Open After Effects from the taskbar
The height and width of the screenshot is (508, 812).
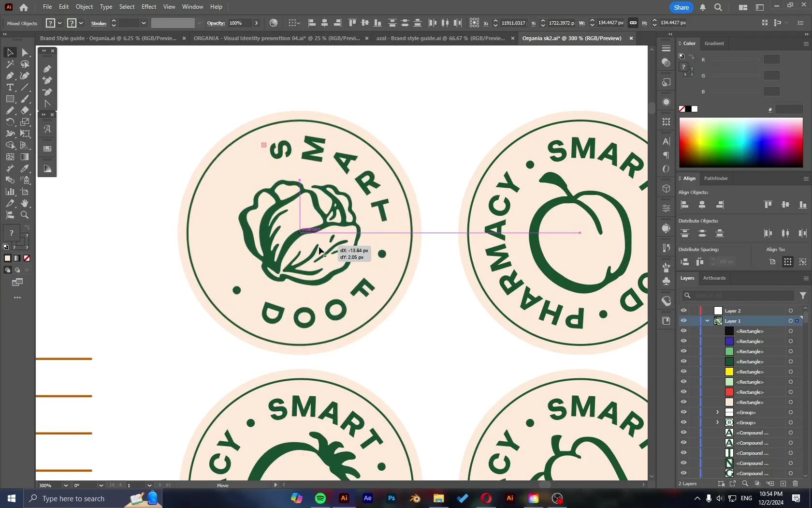click(x=368, y=498)
